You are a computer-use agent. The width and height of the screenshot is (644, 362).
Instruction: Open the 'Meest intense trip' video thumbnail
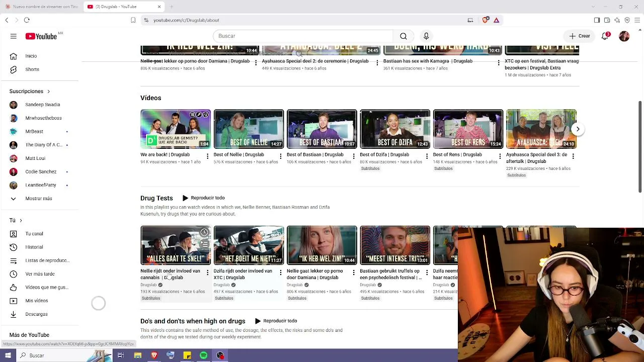[x=395, y=245]
